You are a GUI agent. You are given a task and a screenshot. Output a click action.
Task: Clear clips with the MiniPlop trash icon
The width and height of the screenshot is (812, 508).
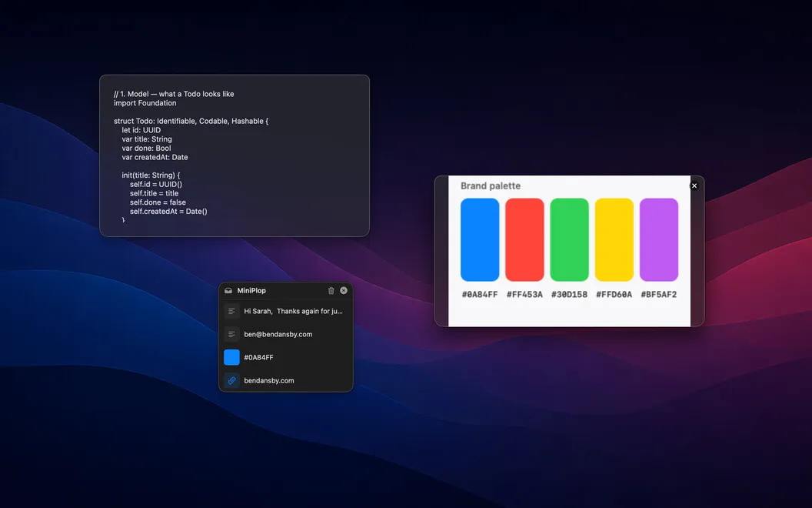331,291
